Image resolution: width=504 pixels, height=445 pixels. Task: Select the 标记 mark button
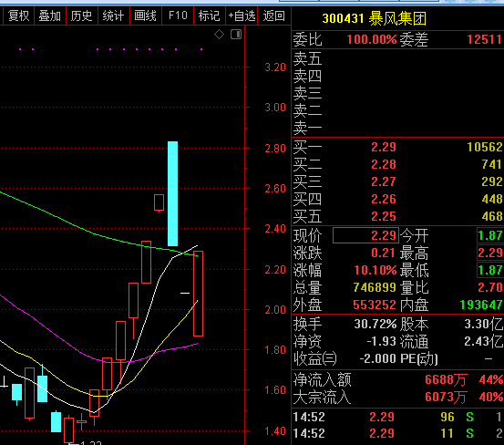coord(210,16)
